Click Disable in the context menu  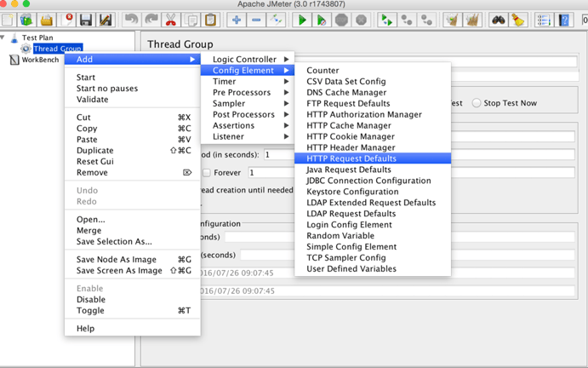click(x=133, y=300)
